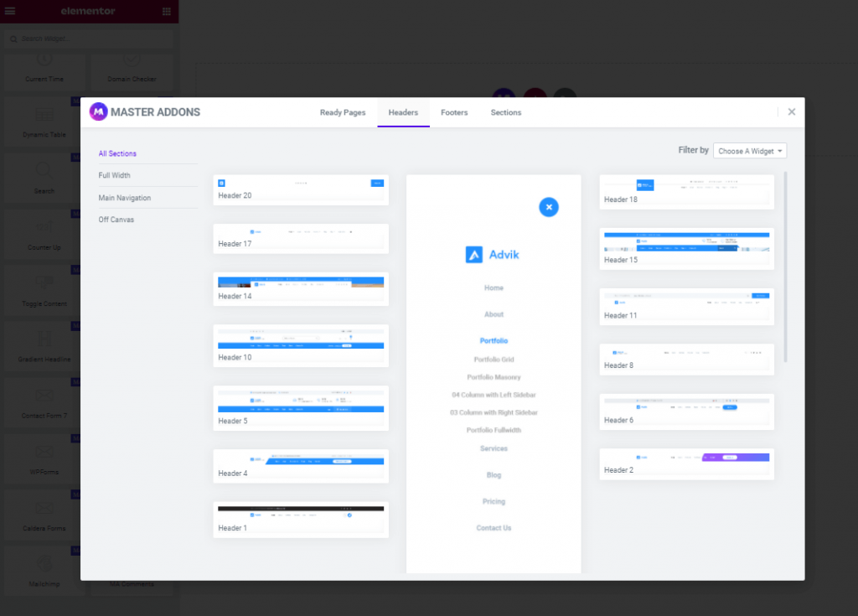Click the Master Addons logo icon
The height and width of the screenshot is (616, 858).
click(x=98, y=111)
